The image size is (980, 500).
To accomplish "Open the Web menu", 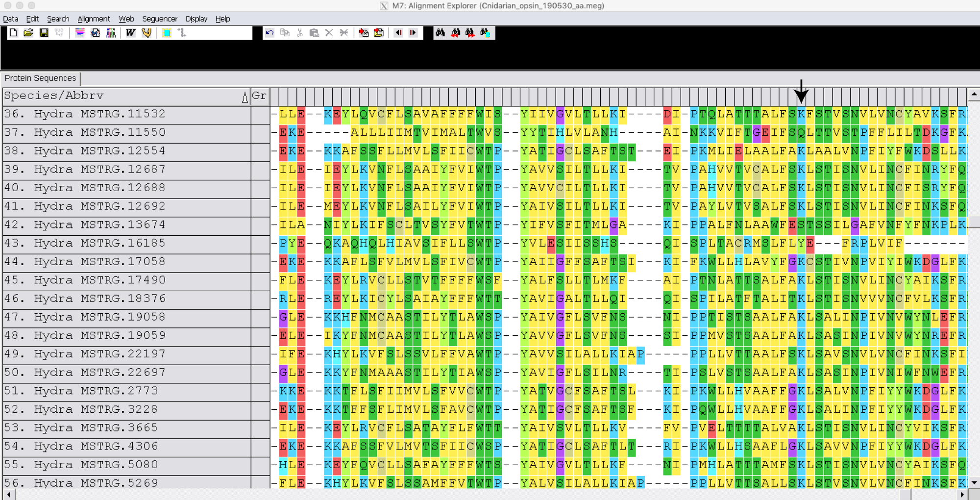I will 126,19.
